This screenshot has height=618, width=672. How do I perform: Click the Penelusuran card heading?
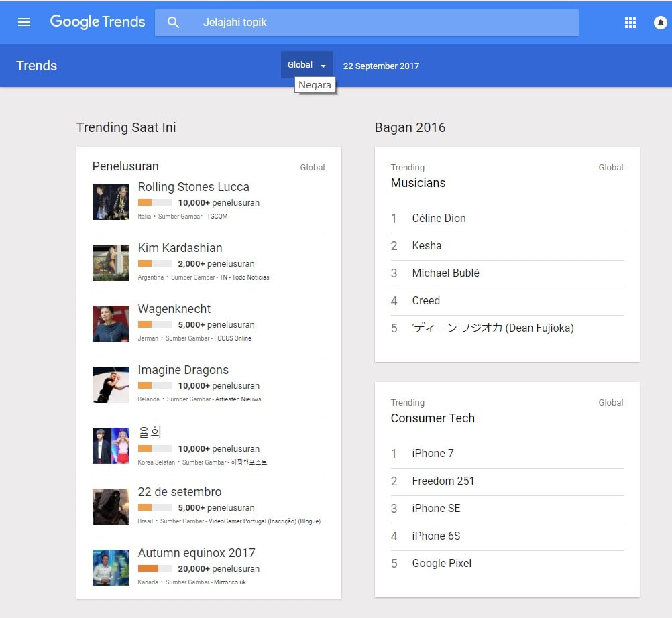pyautogui.click(x=125, y=166)
